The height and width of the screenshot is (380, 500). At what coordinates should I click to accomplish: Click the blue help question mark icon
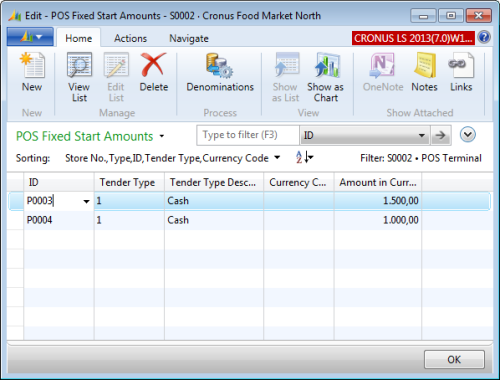(x=484, y=38)
